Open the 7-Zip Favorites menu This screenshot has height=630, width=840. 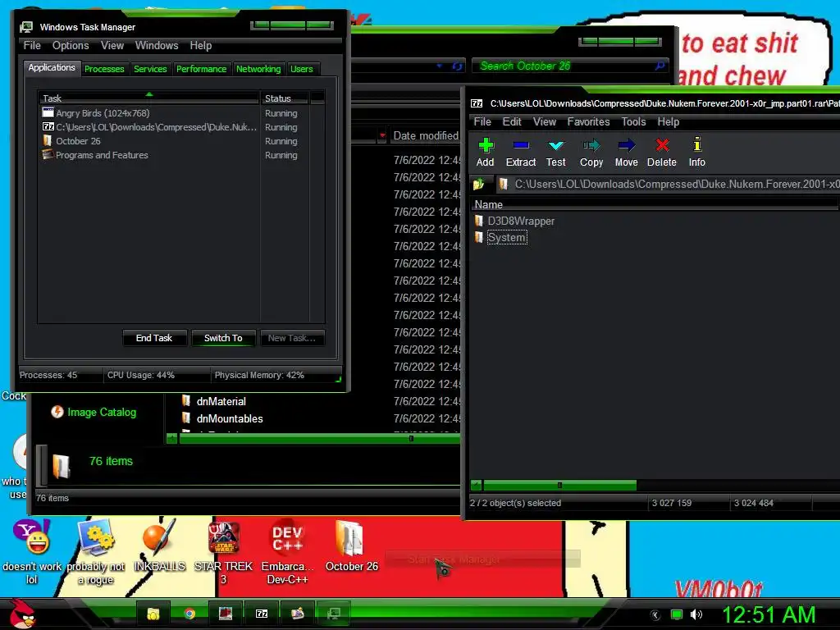[588, 121]
